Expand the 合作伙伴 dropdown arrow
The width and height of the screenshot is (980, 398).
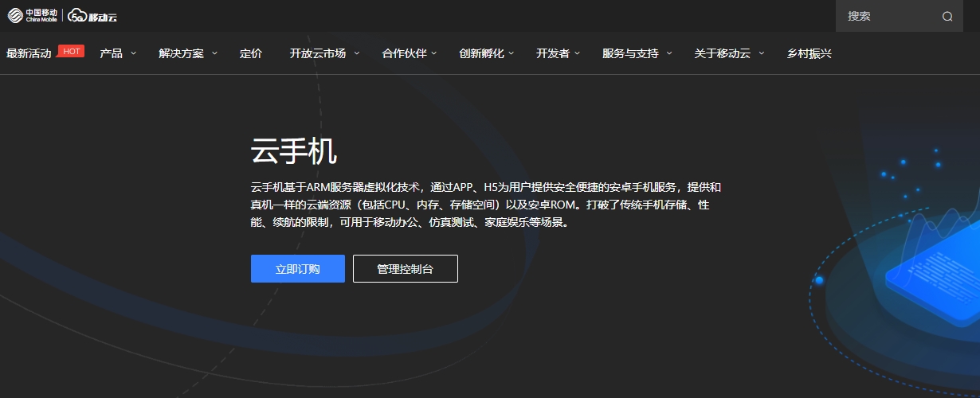coord(433,53)
